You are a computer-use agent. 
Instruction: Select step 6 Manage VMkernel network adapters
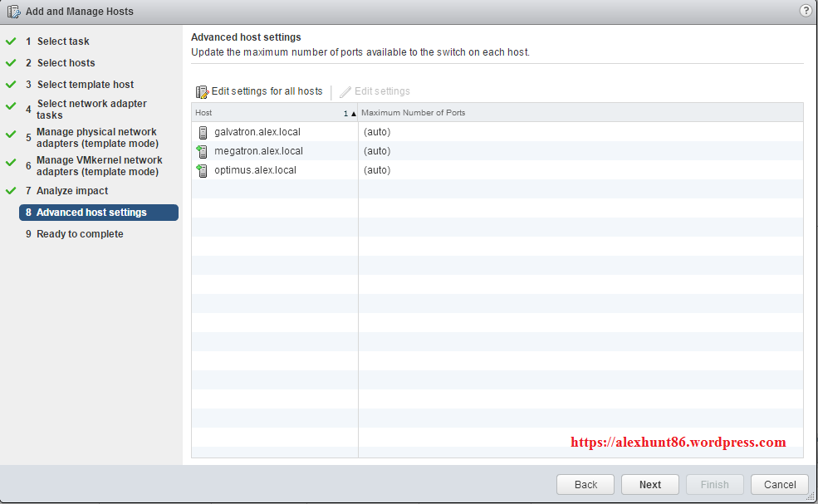pos(99,166)
